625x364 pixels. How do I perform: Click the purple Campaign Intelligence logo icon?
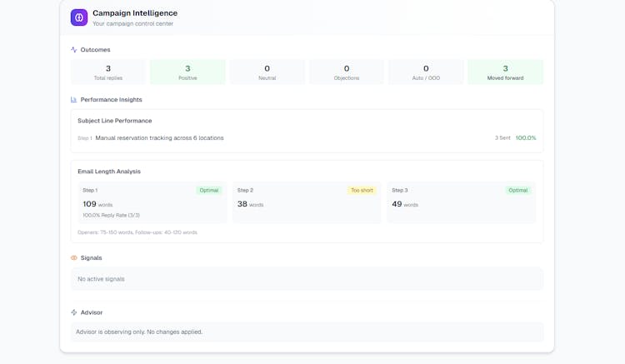point(79,17)
